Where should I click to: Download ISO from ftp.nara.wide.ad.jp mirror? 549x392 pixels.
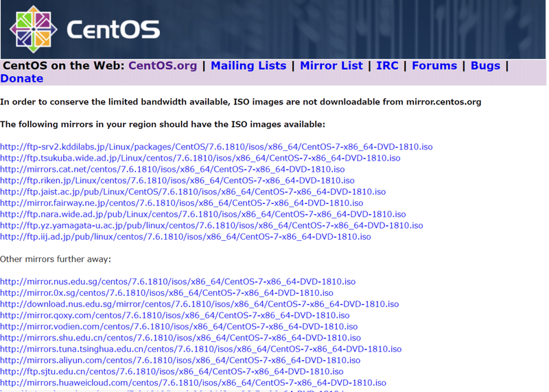coord(203,214)
